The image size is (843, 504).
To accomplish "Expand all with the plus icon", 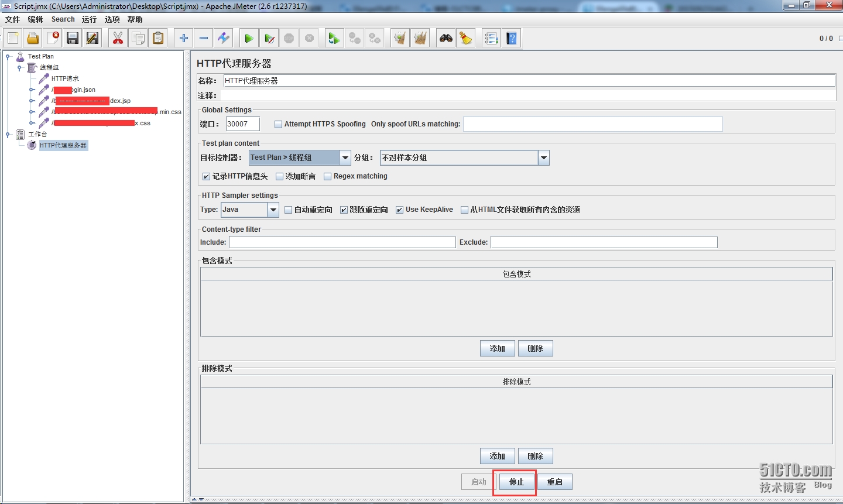I will tap(184, 39).
